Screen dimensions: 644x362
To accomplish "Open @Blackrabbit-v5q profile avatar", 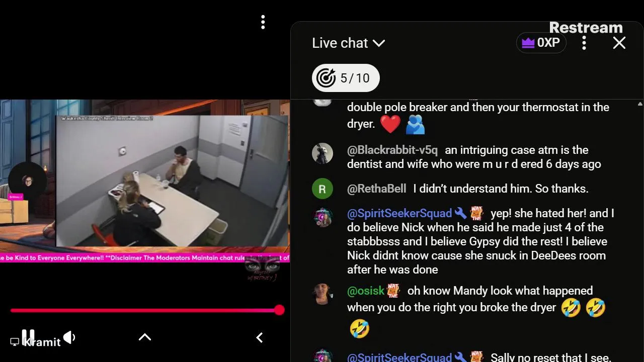I will [x=323, y=153].
